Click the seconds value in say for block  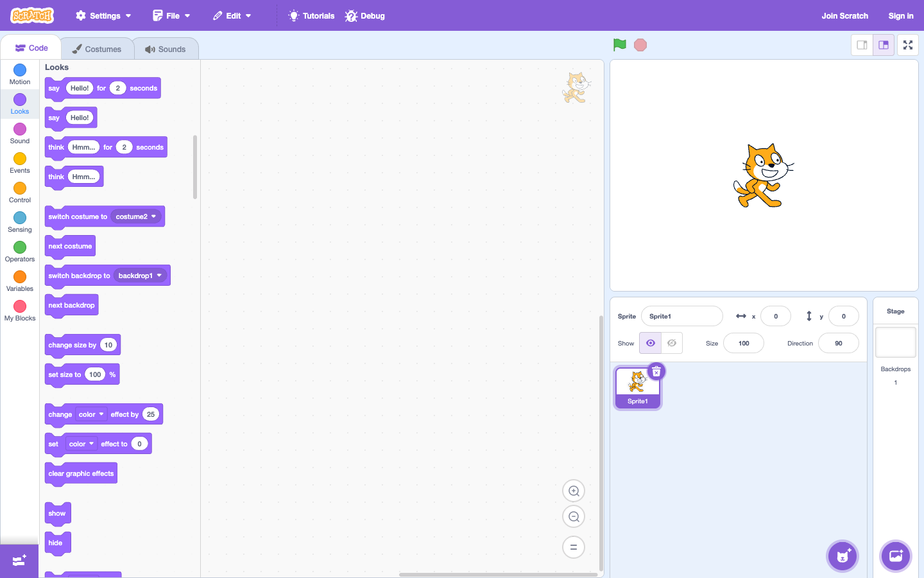pos(117,88)
